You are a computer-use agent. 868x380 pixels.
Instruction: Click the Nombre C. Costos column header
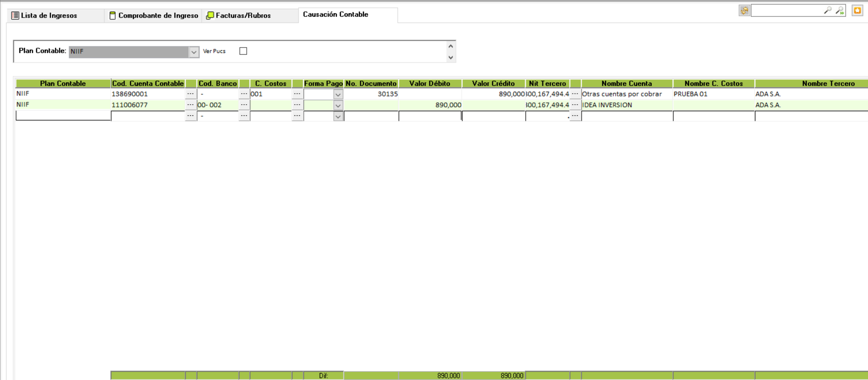pyautogui.click(x=714, y=83)
